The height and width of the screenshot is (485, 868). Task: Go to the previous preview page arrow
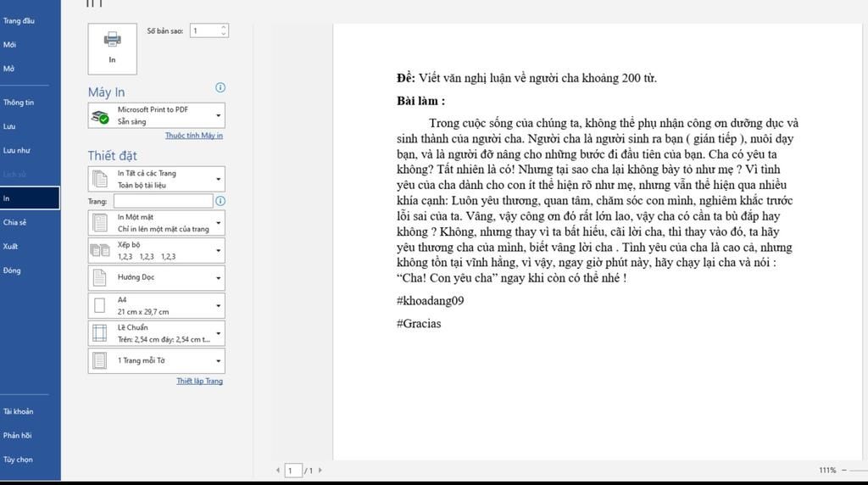[278, 471]
